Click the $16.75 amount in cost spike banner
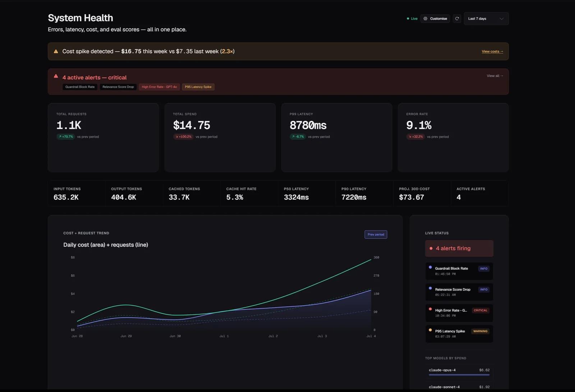This screenshot has height=392, width=575. [131, 51]
